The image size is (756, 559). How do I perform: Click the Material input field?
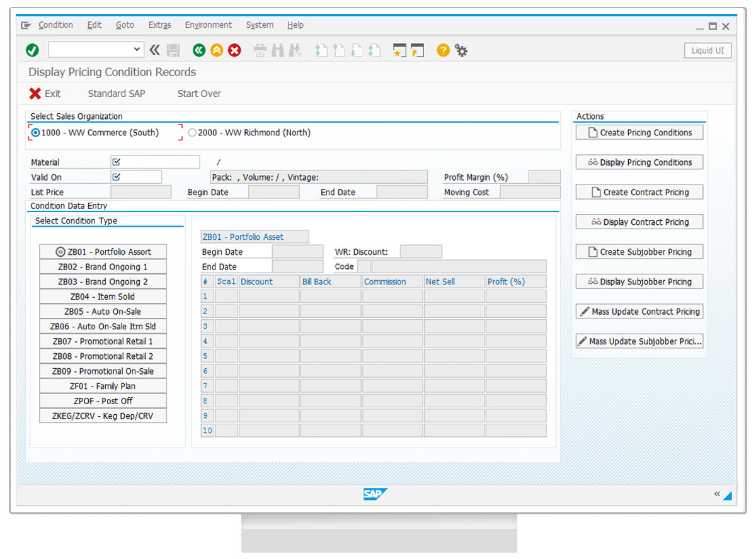click(x=155, y=162)
